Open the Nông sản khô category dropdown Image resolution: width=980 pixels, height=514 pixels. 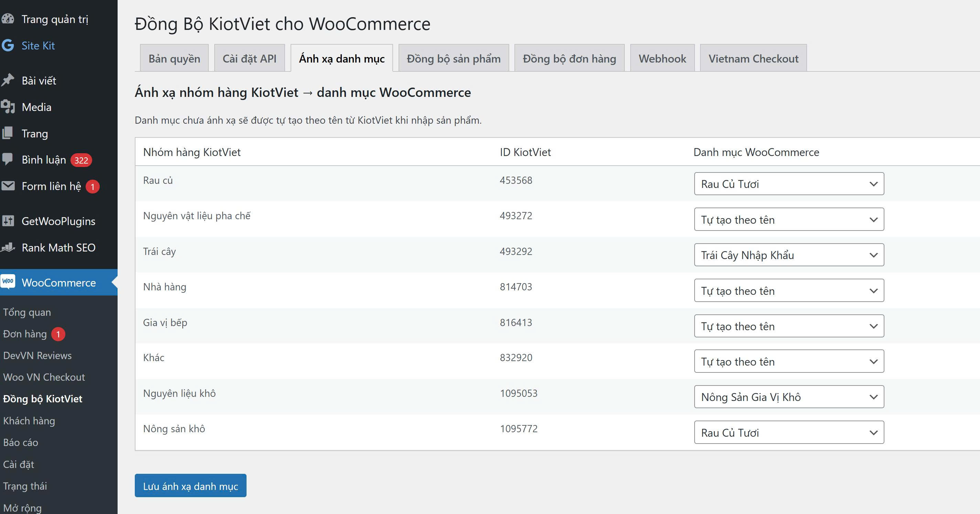[789, 432]
